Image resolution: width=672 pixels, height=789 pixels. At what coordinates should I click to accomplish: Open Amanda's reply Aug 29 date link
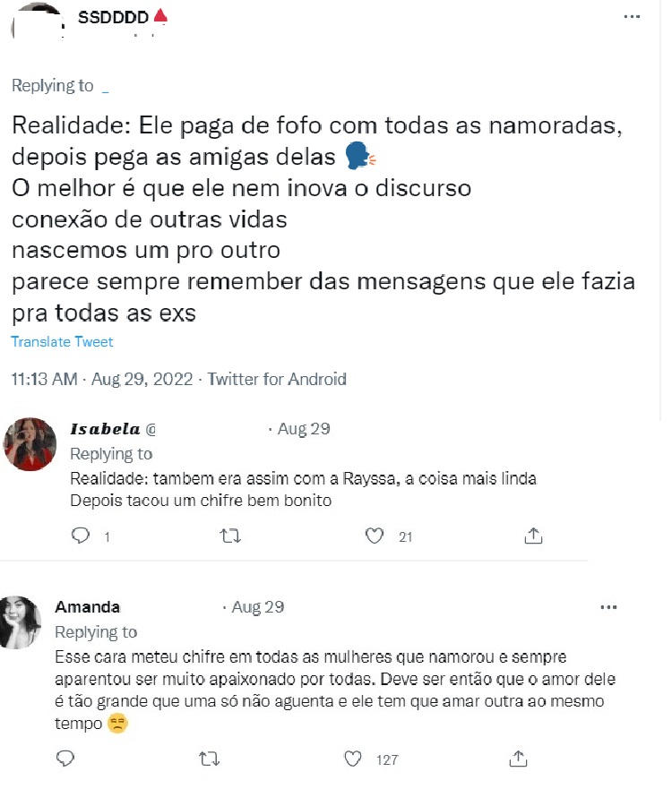pos(257,607)
